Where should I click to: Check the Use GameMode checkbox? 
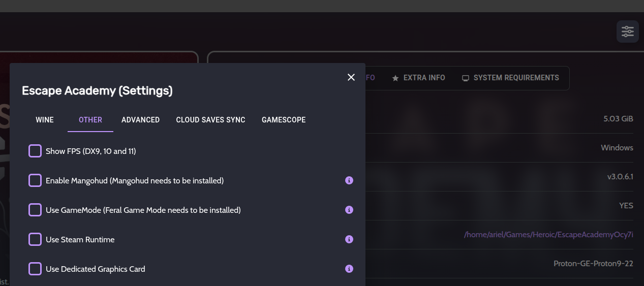[35, 210]
